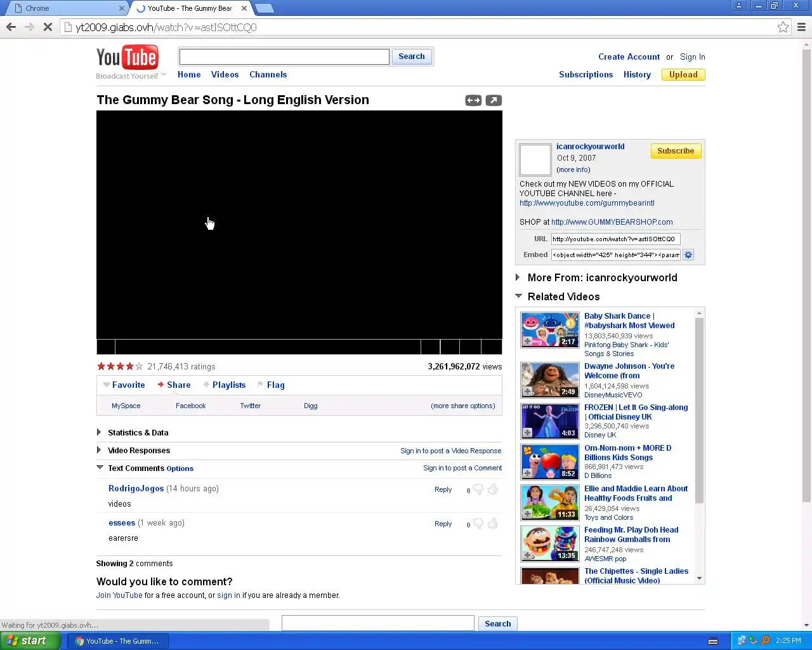Share the video to Facebook
The height and width of the screenshot is (650, 812).
pyautogui.click(x=190, y=406)
